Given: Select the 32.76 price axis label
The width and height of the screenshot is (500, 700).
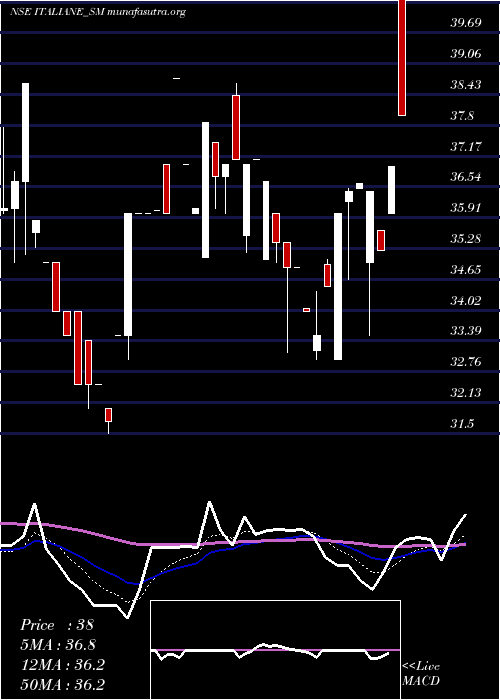Looking at the screenshot, I should (466, 362).
